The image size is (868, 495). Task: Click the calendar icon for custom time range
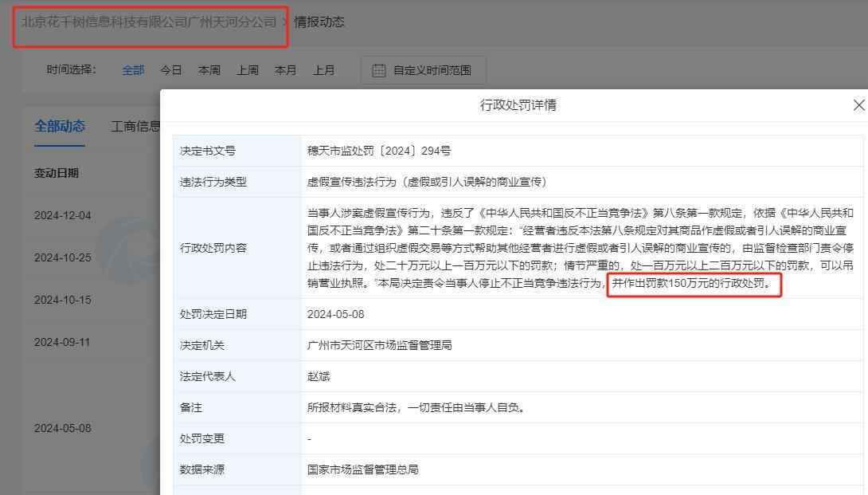(x=379, y=70)
